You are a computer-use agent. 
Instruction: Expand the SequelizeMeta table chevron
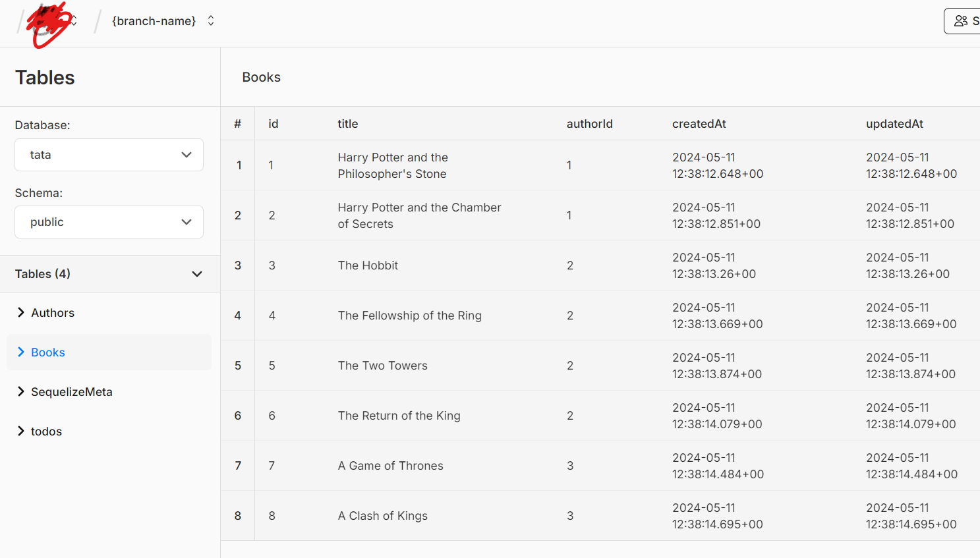(x=21, y=391)
